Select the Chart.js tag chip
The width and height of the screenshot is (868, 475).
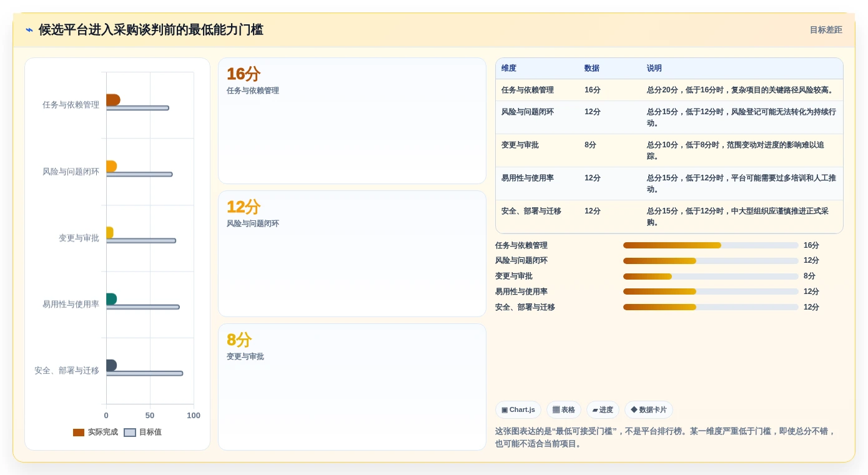[518, 410]
